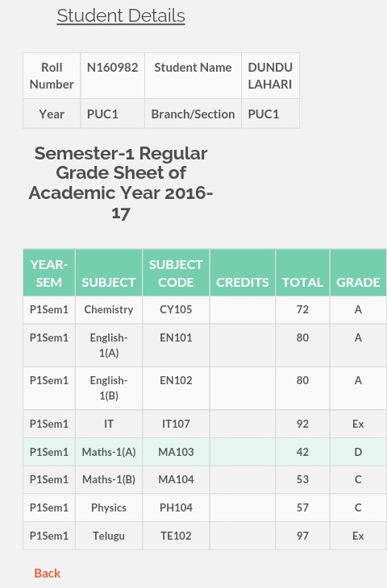387x588 pixels.
Task: Select the Chemistry subject cell
Action: click(109, 310)
